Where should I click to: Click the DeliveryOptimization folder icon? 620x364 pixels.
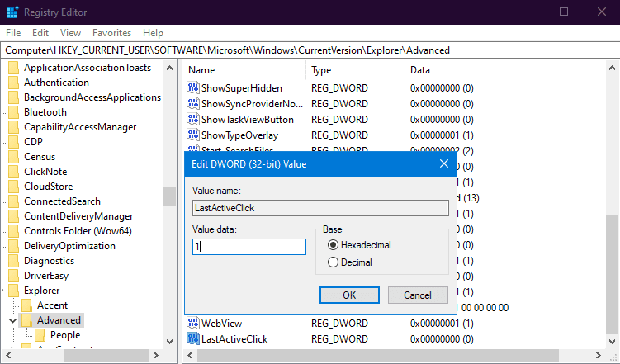[14, 246]
